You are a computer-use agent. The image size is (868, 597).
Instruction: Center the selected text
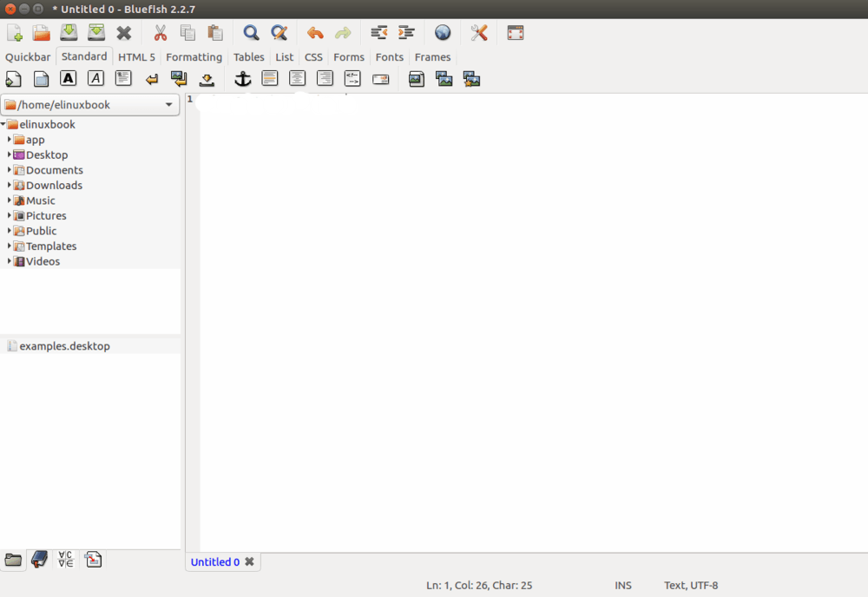click(297, 79)
